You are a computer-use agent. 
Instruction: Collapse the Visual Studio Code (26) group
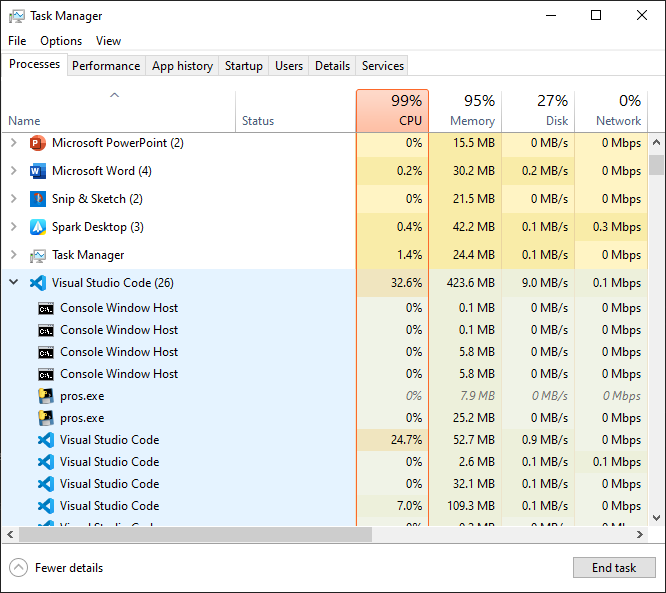14,282
